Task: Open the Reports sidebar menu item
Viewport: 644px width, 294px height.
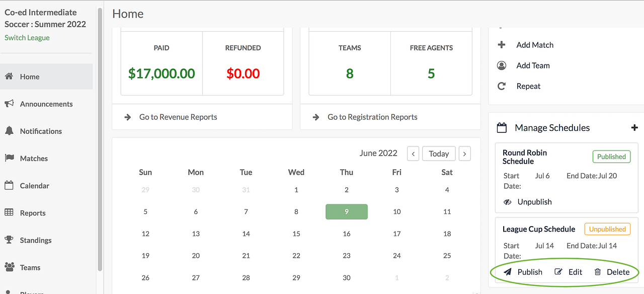Action: coord(33,213)
